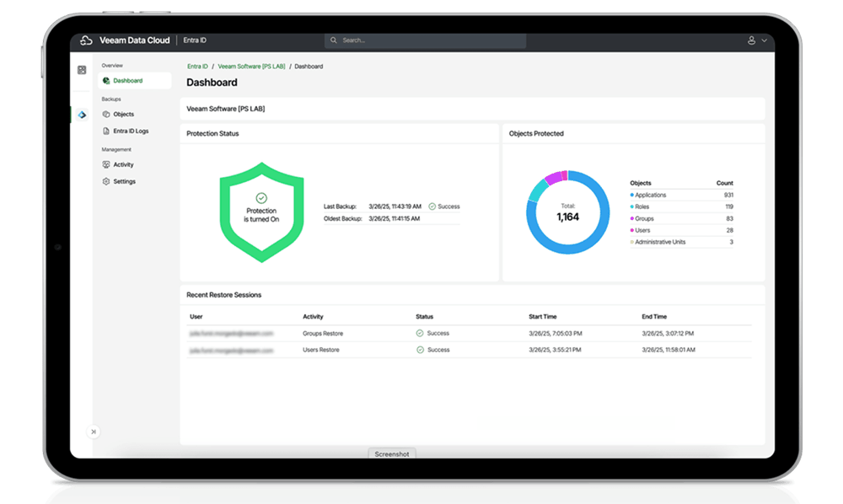Click the Applications count 931

(x=728, y=195)
